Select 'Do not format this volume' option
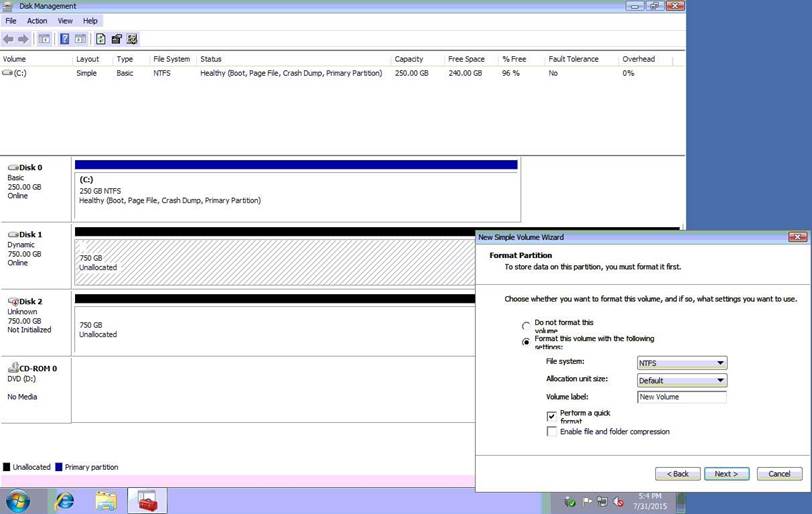Screen dimensions: 812x514 click(x=526, y=326)
